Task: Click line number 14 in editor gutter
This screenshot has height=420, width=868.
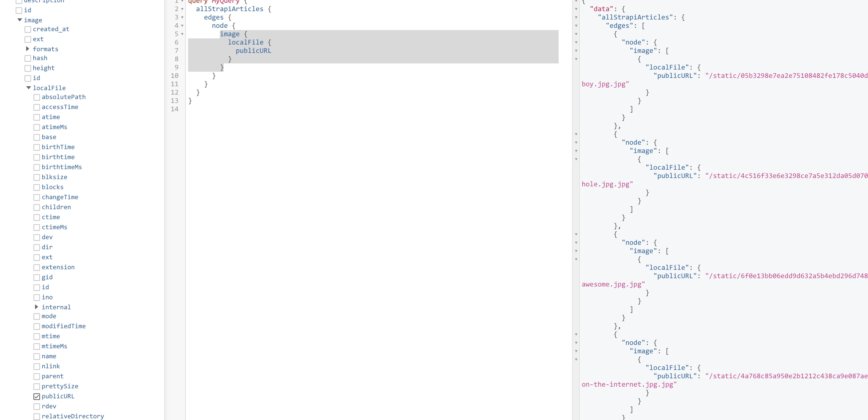Action: [x=174, y=109]
